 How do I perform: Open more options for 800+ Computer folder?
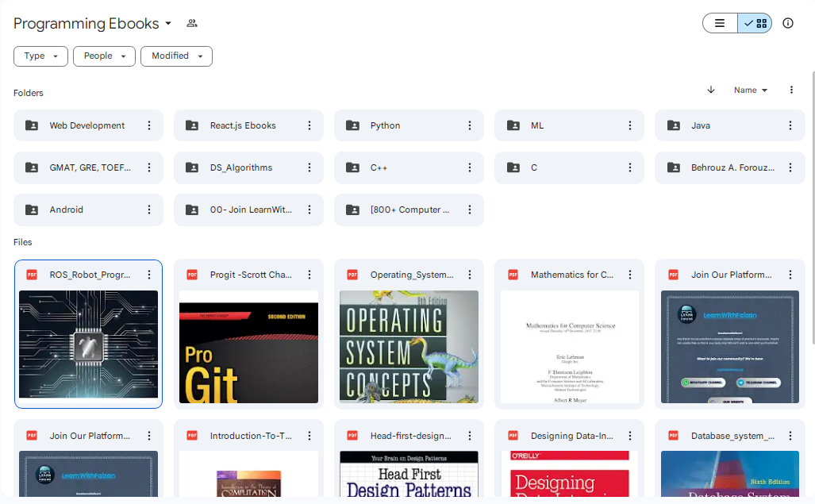click(469, 210)
